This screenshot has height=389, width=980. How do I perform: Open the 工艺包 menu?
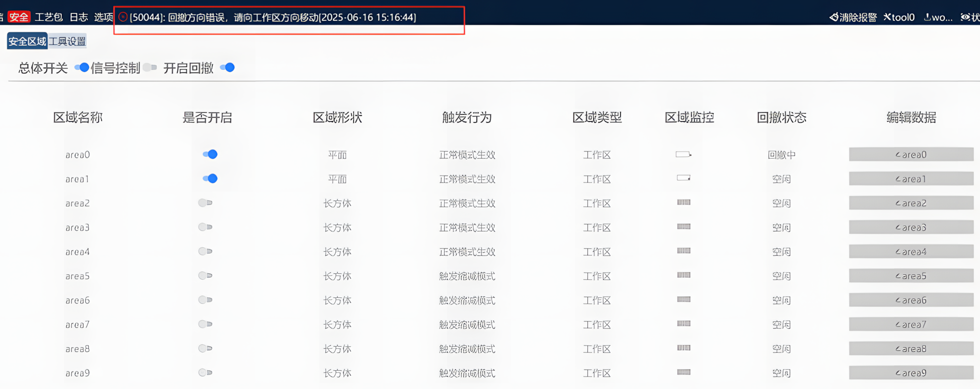click(48, 17)
